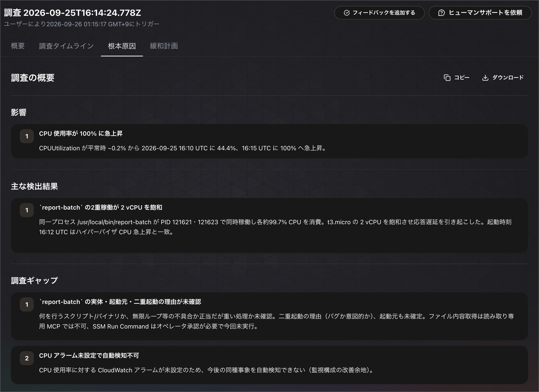The height and width of the screenshot is (392, 539).
Task: Click description mentioning PID 121621・121623
Action: 275,227
